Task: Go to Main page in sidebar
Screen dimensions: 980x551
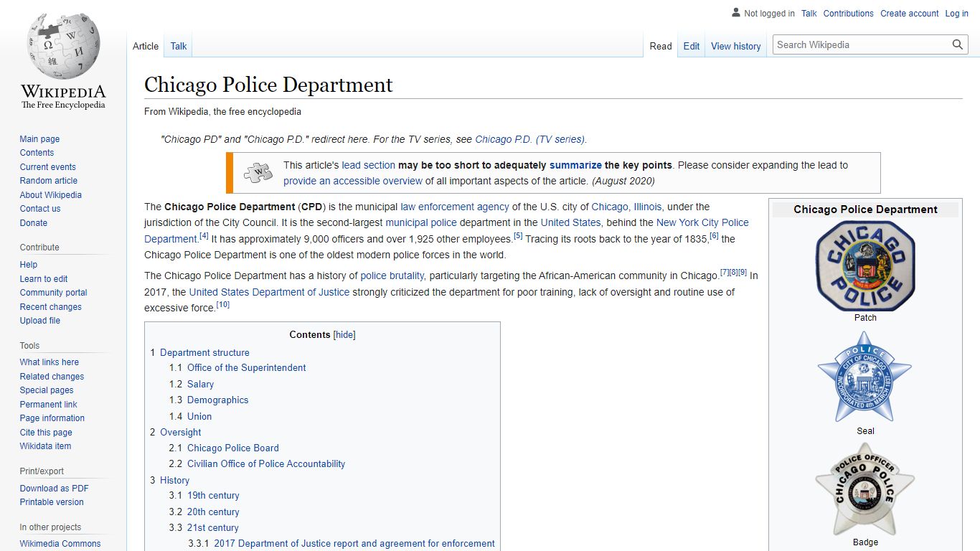Action: 39,139
